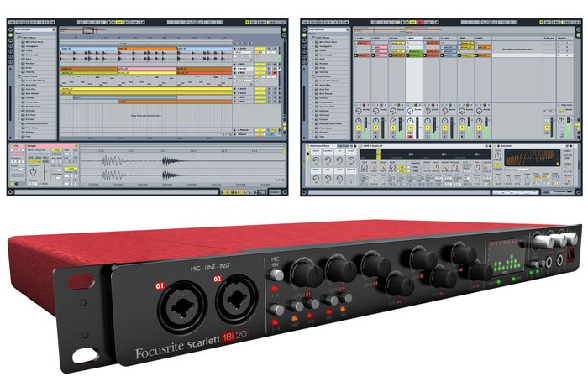Expand Compressor in the arrangement window browser
The width and height of the screenshot is (588, 392).
[x=19, y=102]
